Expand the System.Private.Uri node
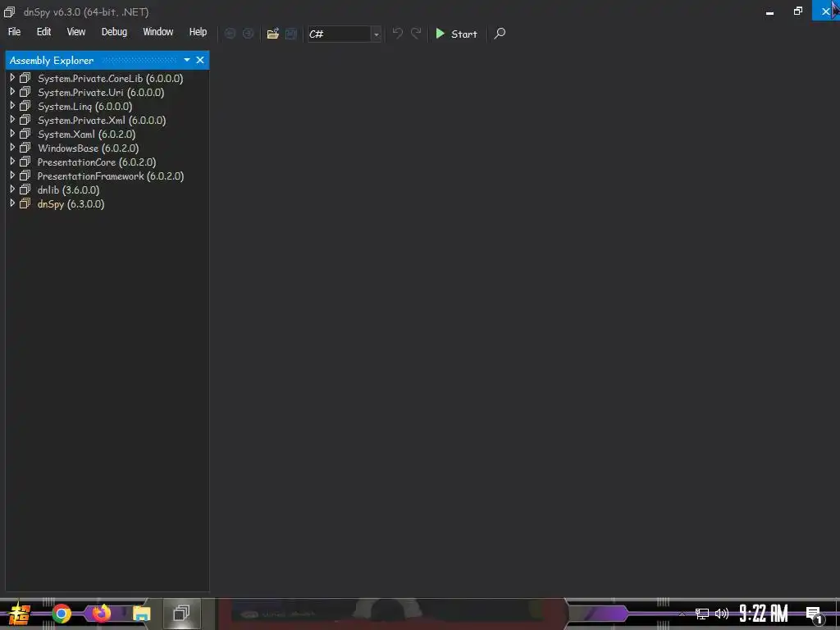The width and height of the screenshot is (840, 630). coord(12,92)
